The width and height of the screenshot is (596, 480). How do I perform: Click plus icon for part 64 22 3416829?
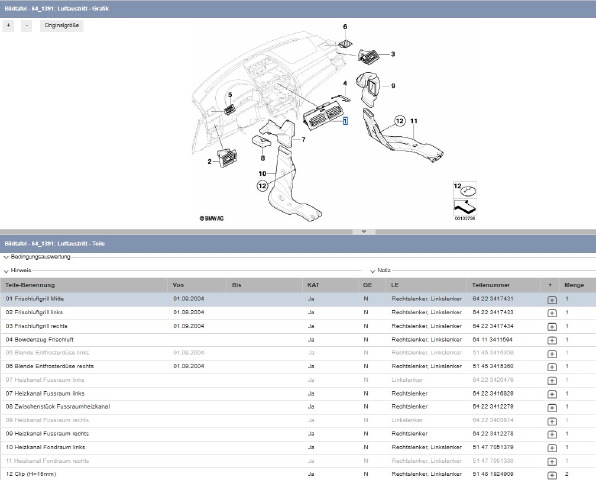click(552, 394)
